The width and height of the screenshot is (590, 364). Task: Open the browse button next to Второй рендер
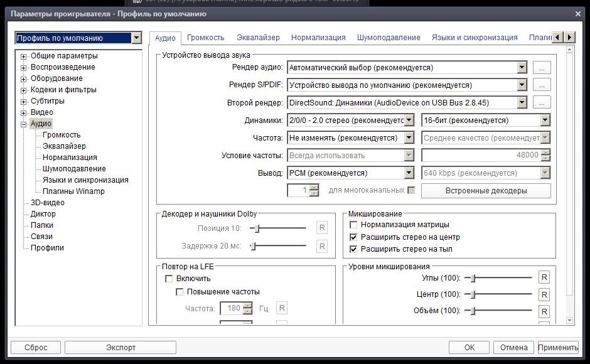click(542, 102)
